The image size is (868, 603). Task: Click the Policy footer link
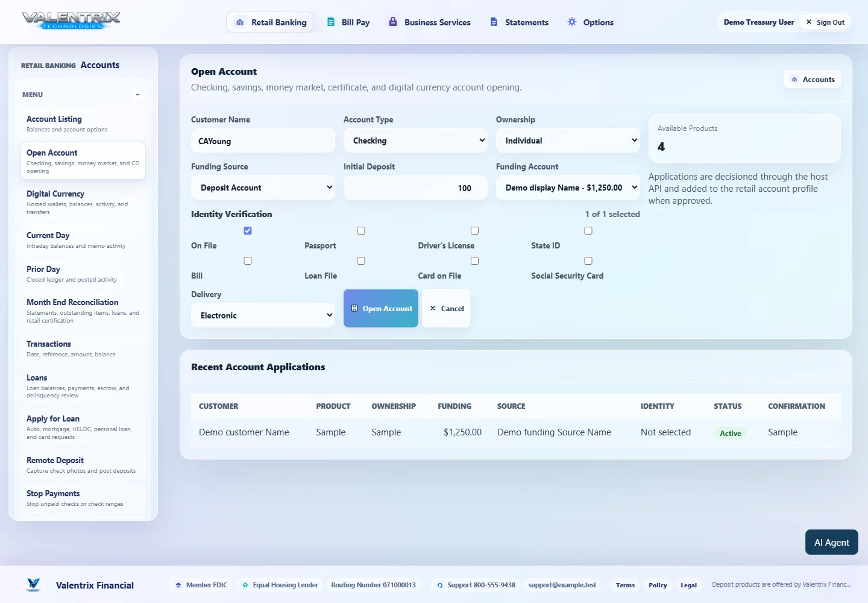658,585
